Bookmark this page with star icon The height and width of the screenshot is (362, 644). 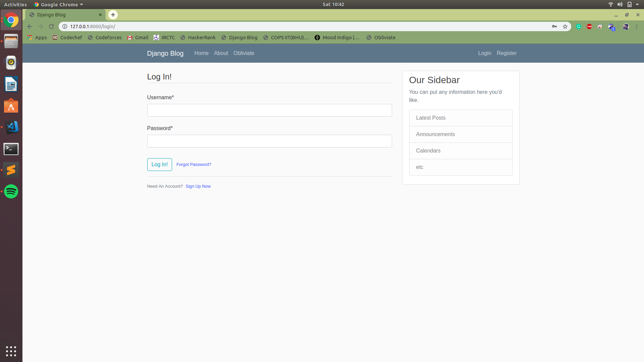click(565, 26)
